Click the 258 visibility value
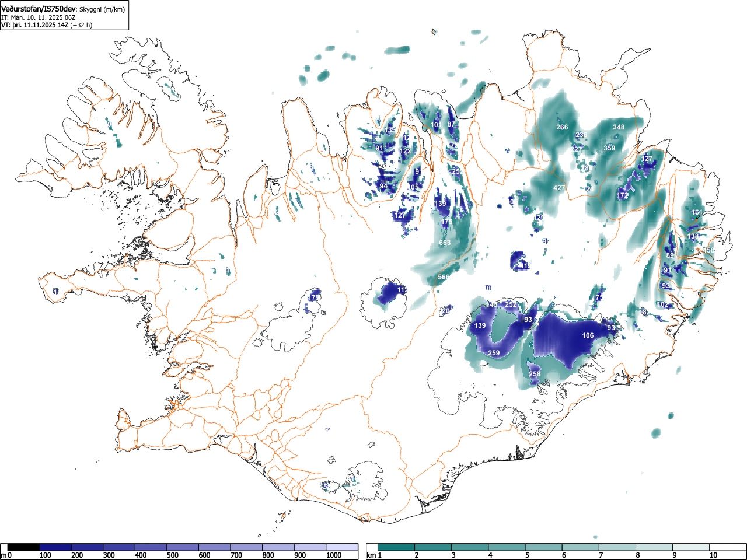Image resolution: width=747 pixels, height=560 pixels. tap(535, 374)
